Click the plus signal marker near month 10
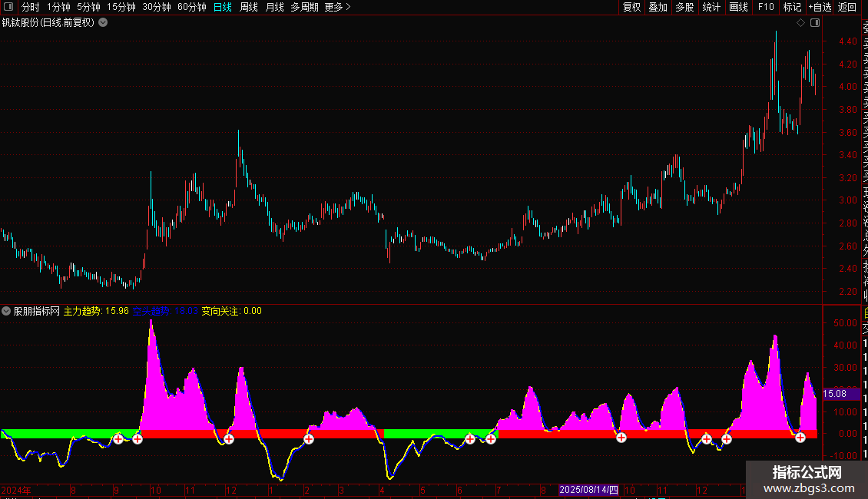868x499 pixels. click(x=621, y=438)
